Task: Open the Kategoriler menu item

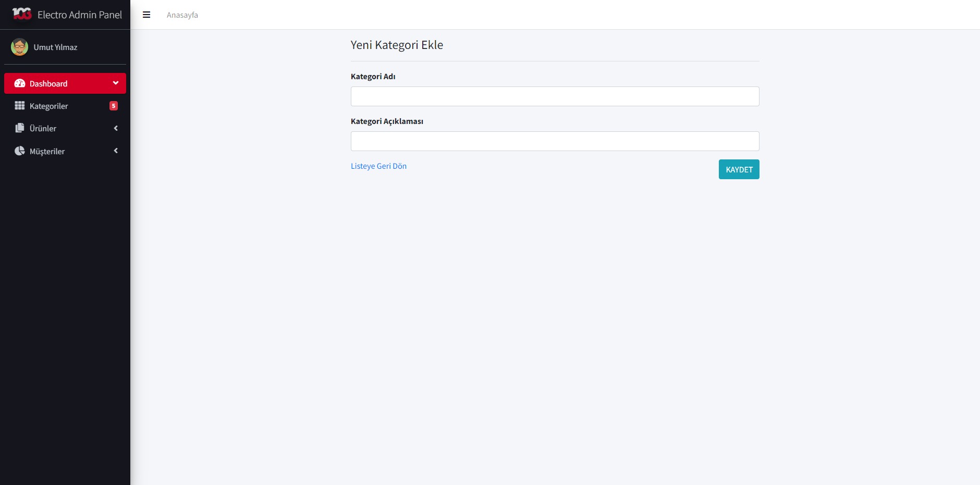Action: (49, 106)
